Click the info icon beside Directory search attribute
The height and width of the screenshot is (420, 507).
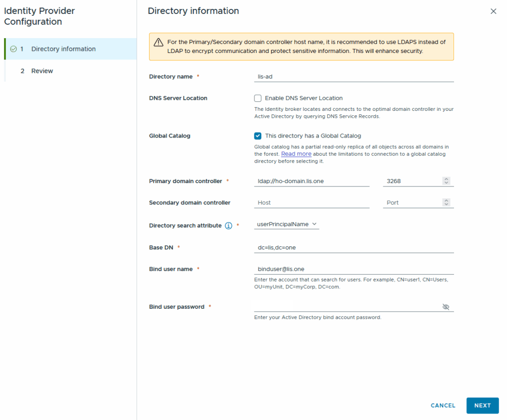(228, 226)
